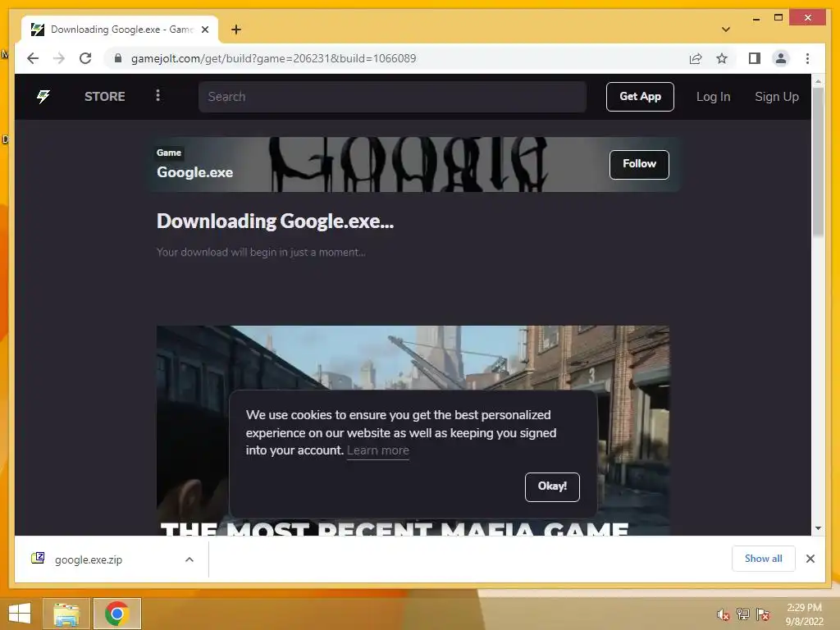Open the STORE section
This screenshot has width=840, height=630.
tap(104, 97)
